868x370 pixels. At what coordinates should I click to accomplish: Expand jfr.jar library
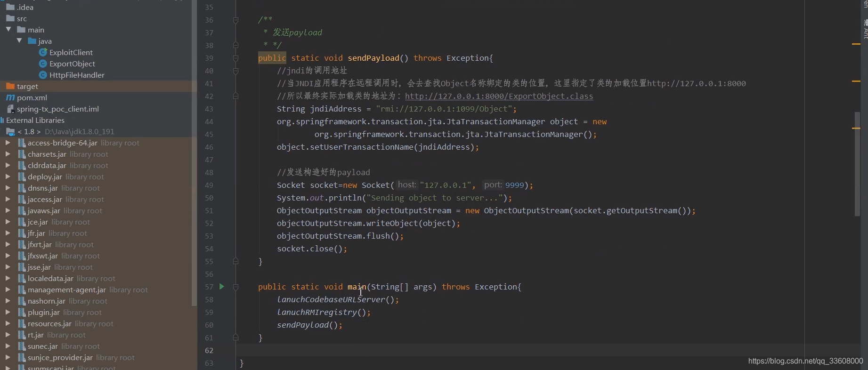8,233
